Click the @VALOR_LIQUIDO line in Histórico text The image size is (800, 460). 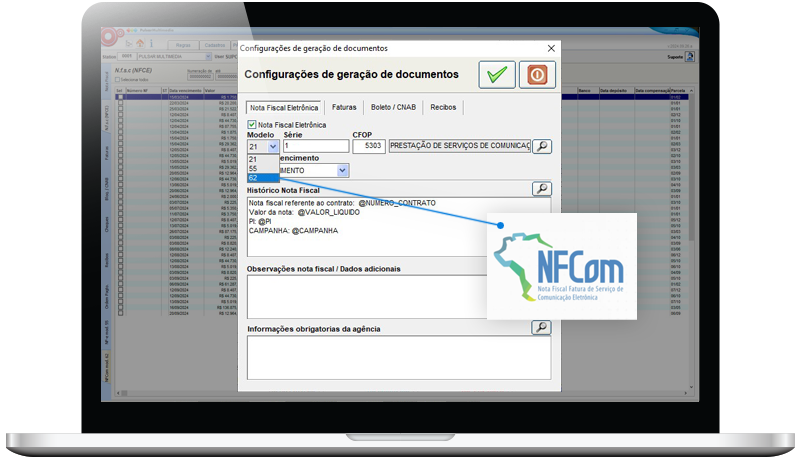(x=304, y=212)
